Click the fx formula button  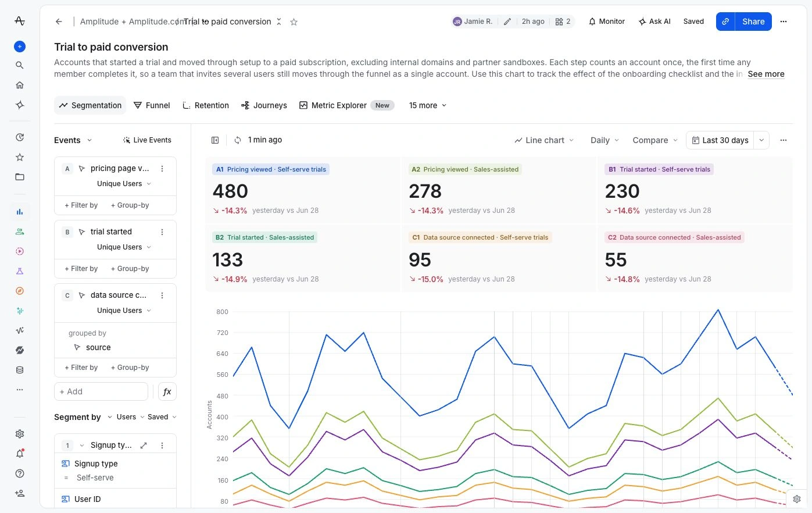(167, 391)
